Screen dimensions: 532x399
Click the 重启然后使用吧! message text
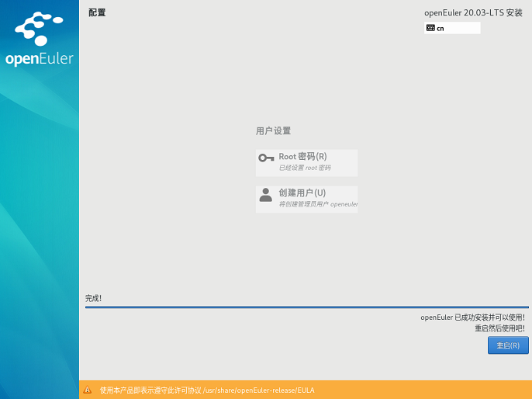pyautogui.click(x=499, y=328)
